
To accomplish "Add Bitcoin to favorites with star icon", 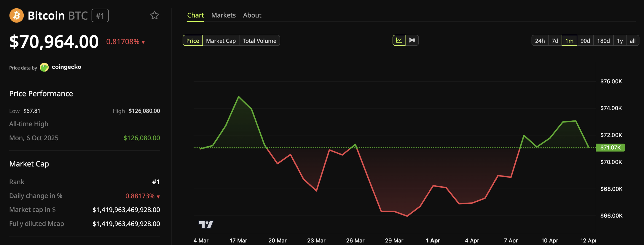I will (154, 15).
